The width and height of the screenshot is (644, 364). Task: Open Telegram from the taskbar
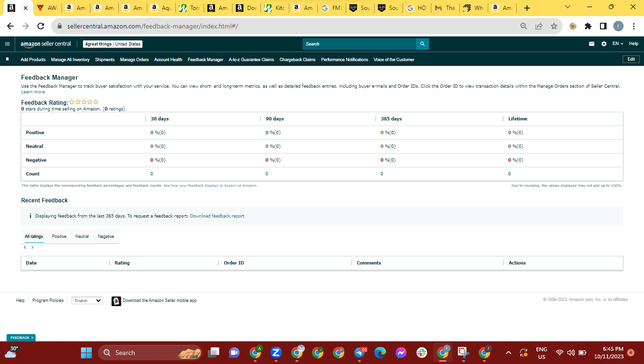click(360, 353)
